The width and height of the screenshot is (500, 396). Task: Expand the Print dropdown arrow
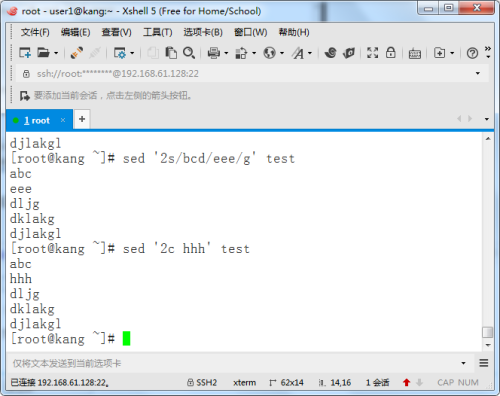click(x=226, y=53)
